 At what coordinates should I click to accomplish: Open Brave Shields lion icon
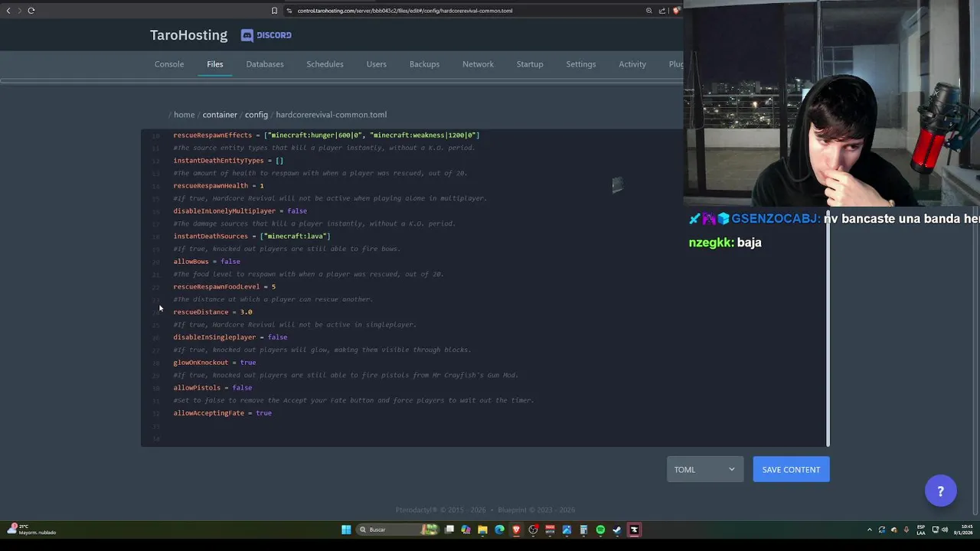(x=676, y=11)
